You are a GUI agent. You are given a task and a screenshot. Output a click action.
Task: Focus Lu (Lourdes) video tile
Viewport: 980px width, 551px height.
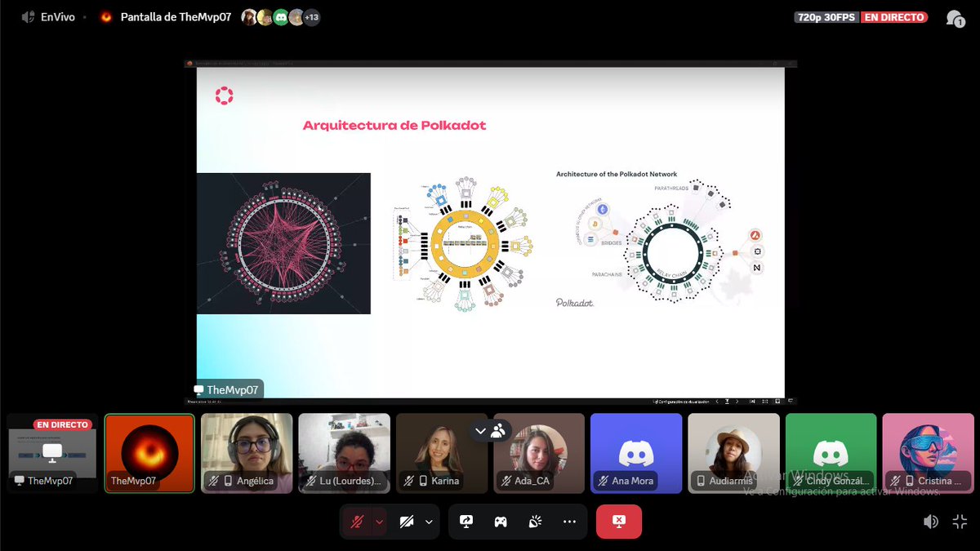pyautogui.click(x=344, y=453)
